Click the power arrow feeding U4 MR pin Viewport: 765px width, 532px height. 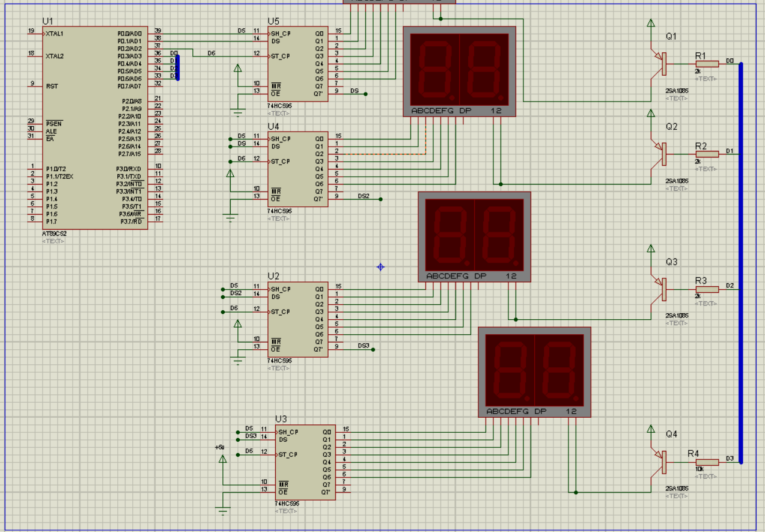[x=230, y=174]
